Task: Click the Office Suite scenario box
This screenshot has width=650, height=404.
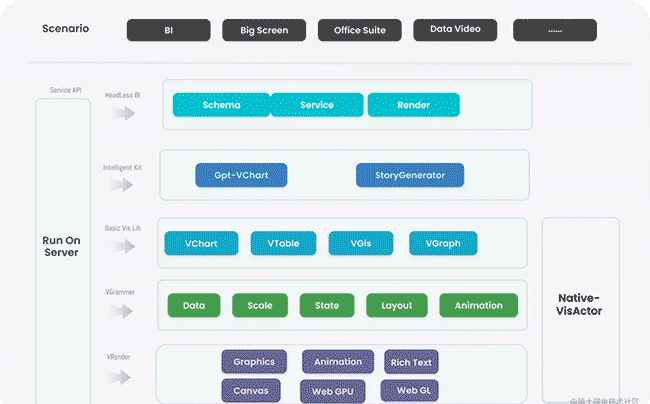Action: coord(359,30)
